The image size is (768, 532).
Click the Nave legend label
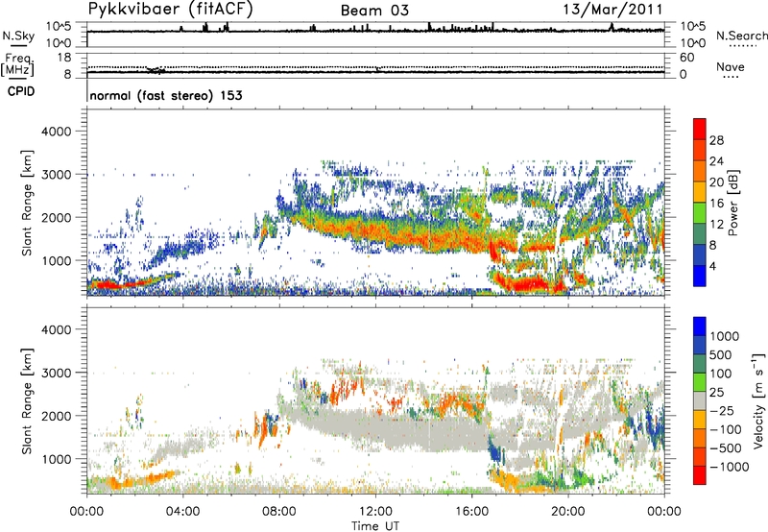point(731,66)
